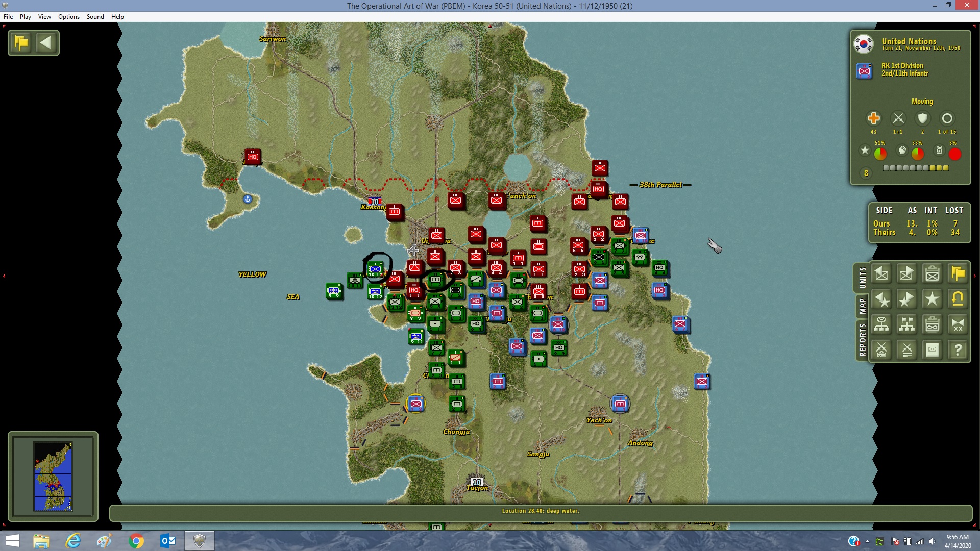Click the number 8 circle in unit panel
Viewport: 980px width, 551px height.
tap(866, 173)
